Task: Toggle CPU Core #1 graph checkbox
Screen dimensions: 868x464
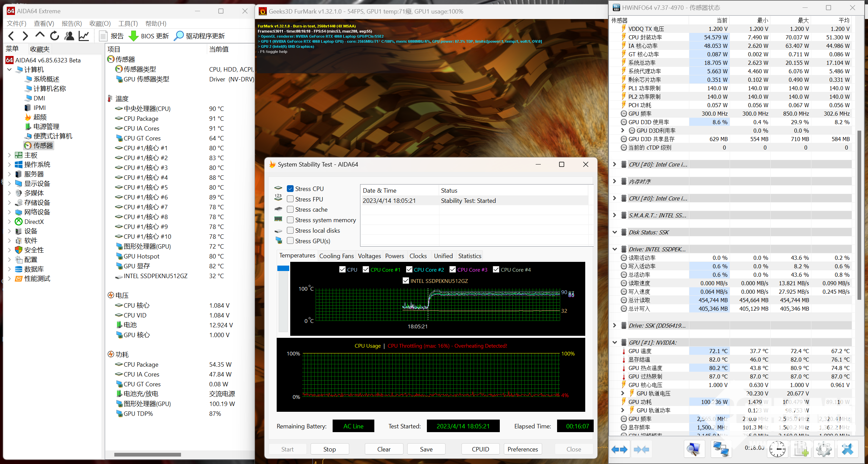Action: click(366, 269)
